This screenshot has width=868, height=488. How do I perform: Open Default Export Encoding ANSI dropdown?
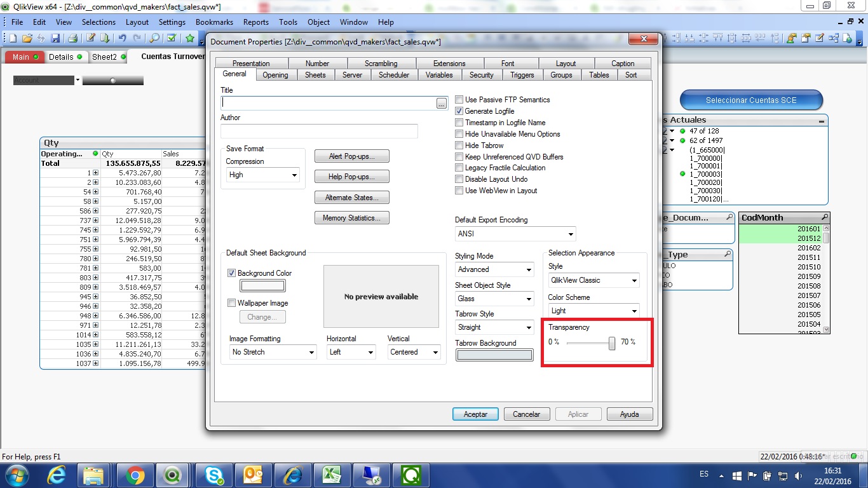coord(515,234)
